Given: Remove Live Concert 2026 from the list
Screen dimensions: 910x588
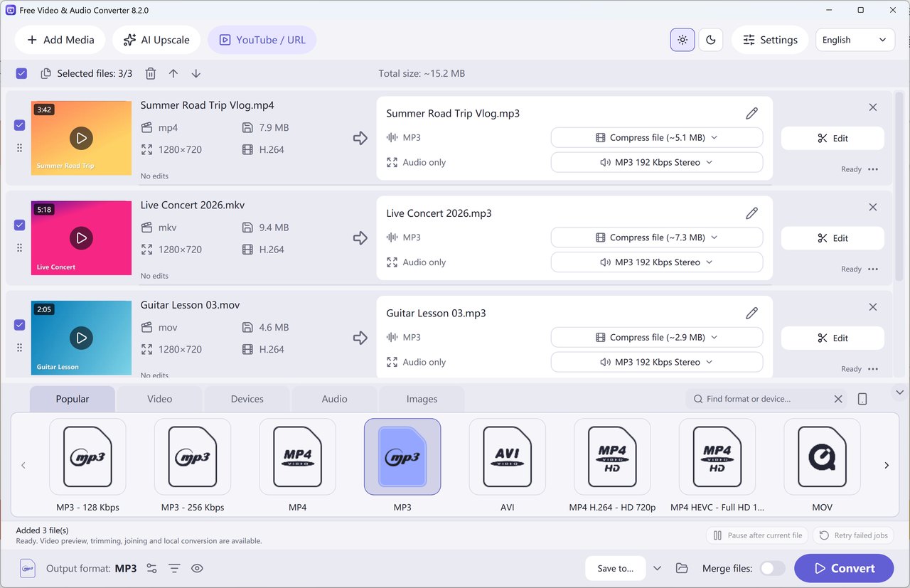Looking at the screenshot, I should 873,208.
